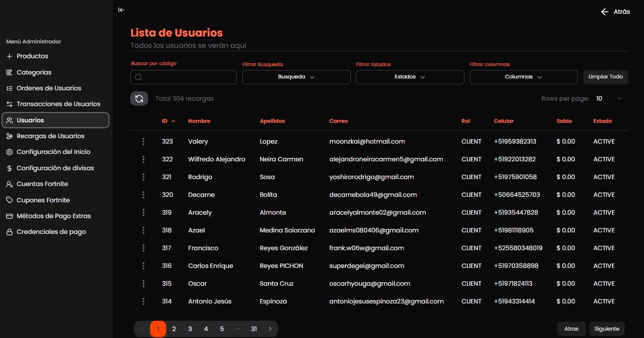Screen dimensions: 644x338
Task: Open row actions for Antonio Jesús Espinoza
Action: tap(144, 301)
